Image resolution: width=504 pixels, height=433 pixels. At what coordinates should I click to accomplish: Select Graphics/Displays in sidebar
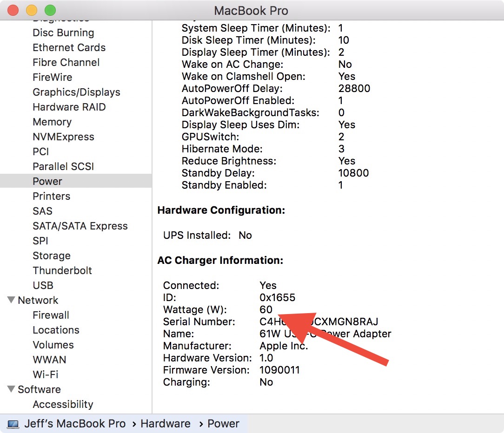(76, 92)
